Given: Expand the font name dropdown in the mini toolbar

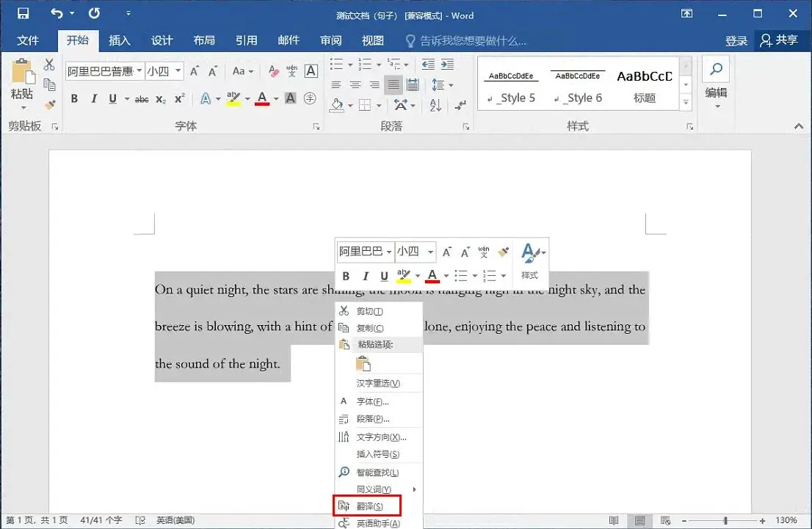Looking at the screenshot, I should pos(388,252).
